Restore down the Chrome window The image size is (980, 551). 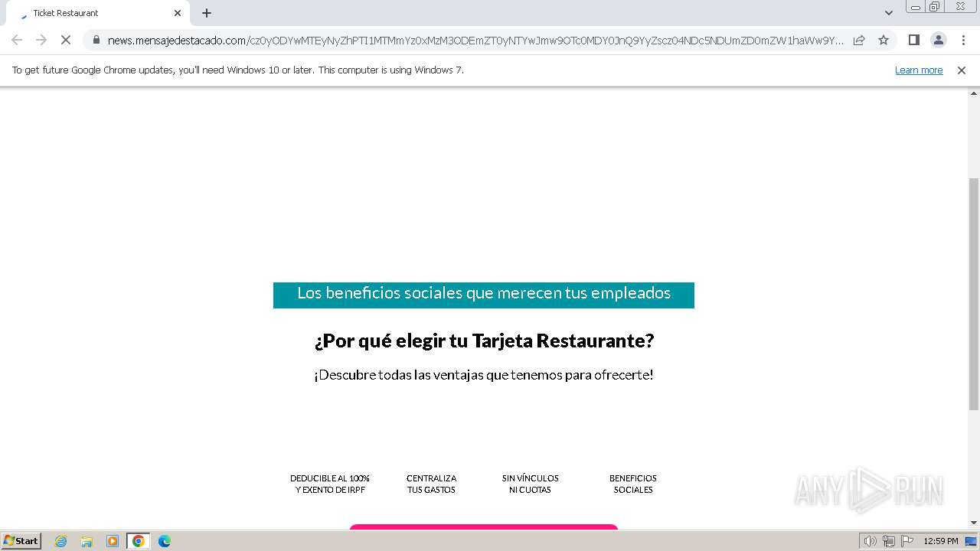(935, 7)
